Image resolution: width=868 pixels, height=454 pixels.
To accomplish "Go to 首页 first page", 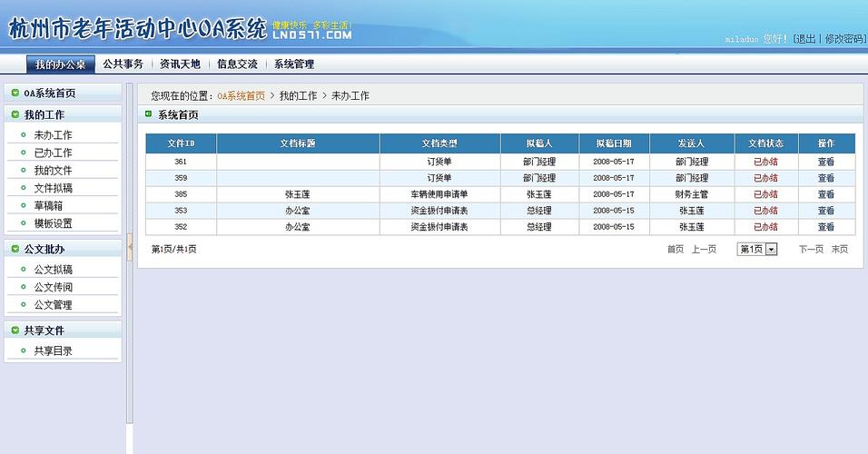I will point(676,249).
